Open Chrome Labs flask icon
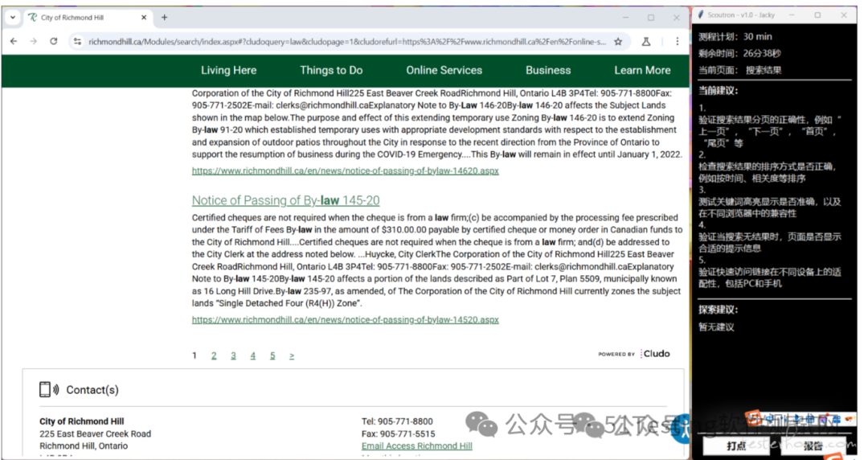Screen dimensions: 868x460 tap(646, 42)
